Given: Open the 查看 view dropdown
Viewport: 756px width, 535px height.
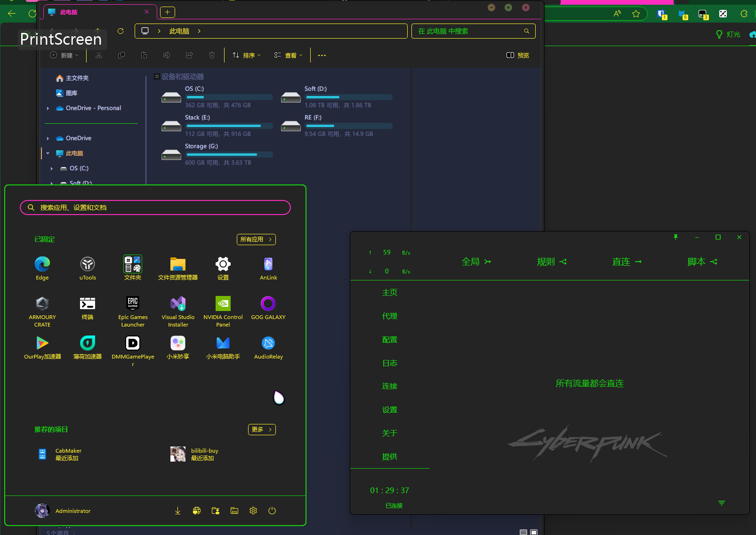Looking at the screenshot, I should click(x=289, y=56).
